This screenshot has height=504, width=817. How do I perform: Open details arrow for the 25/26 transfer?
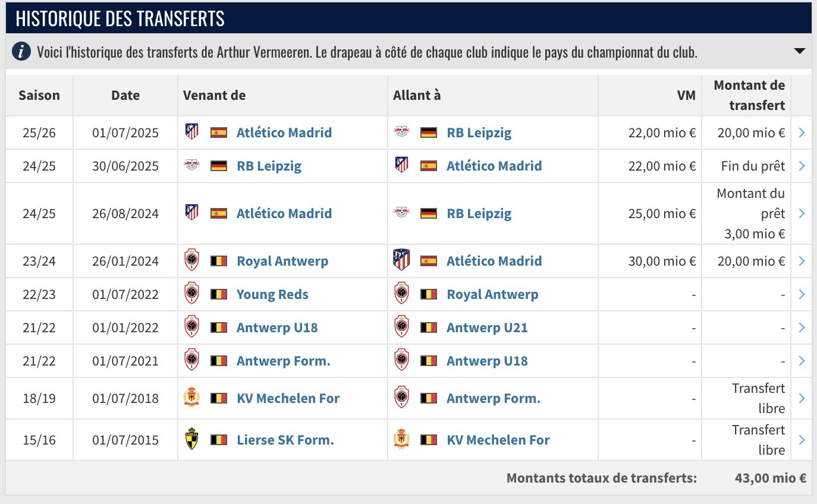[x=802, y=133]
